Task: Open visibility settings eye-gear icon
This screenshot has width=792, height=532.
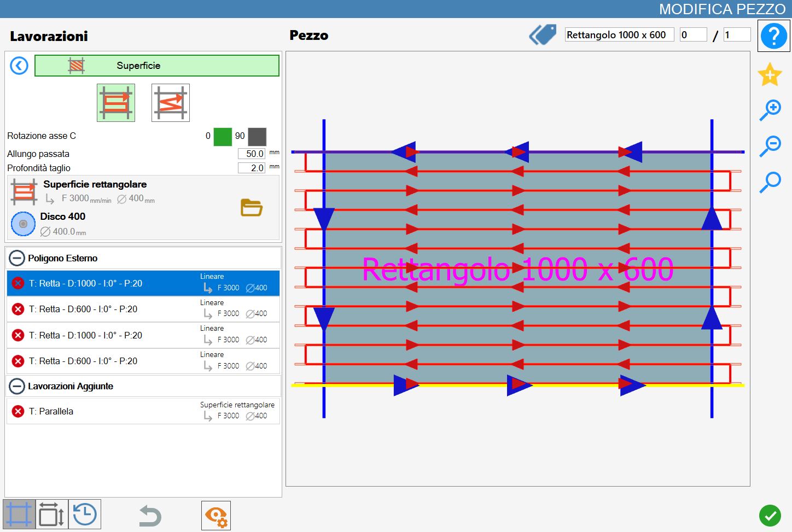Action: (x=216, y=516)
